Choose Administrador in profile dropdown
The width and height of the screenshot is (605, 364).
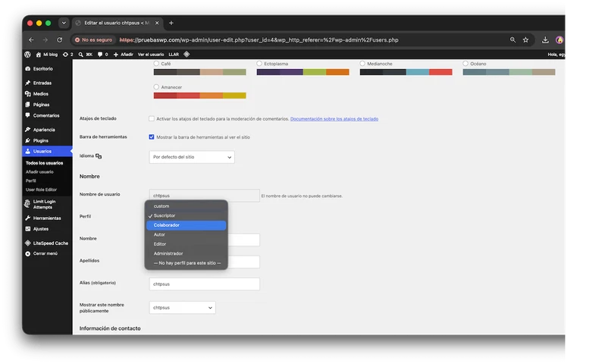187,253
